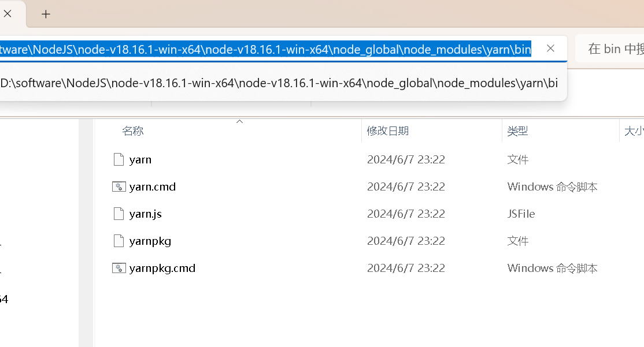
Task: Click the yarn file icon
Action: (119, 159)
